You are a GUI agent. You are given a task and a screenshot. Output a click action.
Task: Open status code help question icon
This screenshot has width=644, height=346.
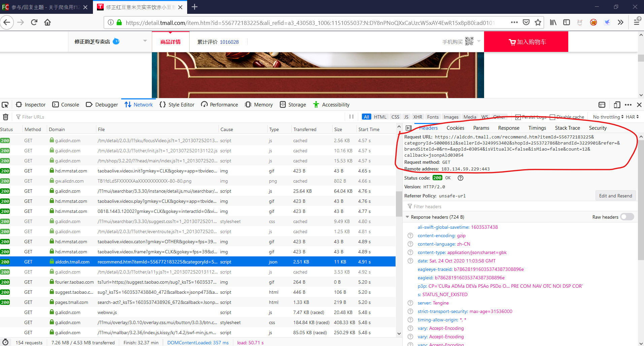pos(461,178)
